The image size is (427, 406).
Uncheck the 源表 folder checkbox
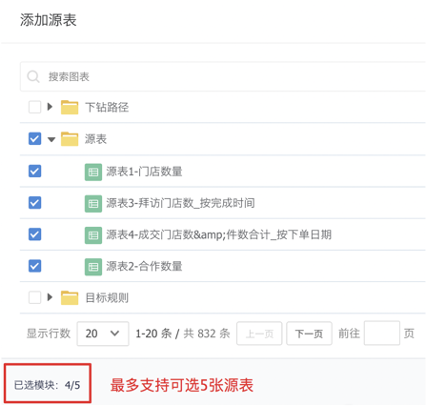click(x=35, y=139)
